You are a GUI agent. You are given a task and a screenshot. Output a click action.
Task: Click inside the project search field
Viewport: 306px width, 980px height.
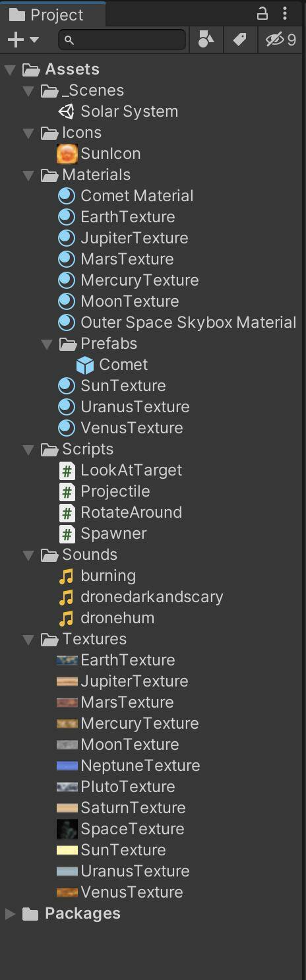tap(122, 40)
